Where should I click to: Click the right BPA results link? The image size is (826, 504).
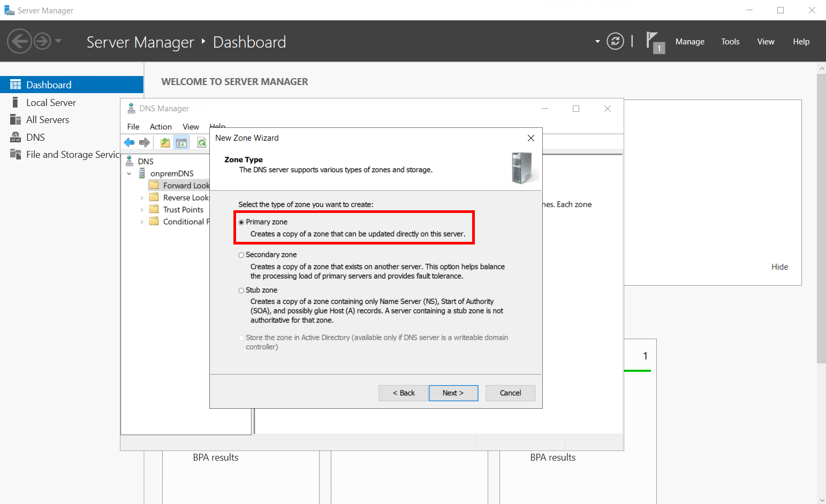point(553,457)
